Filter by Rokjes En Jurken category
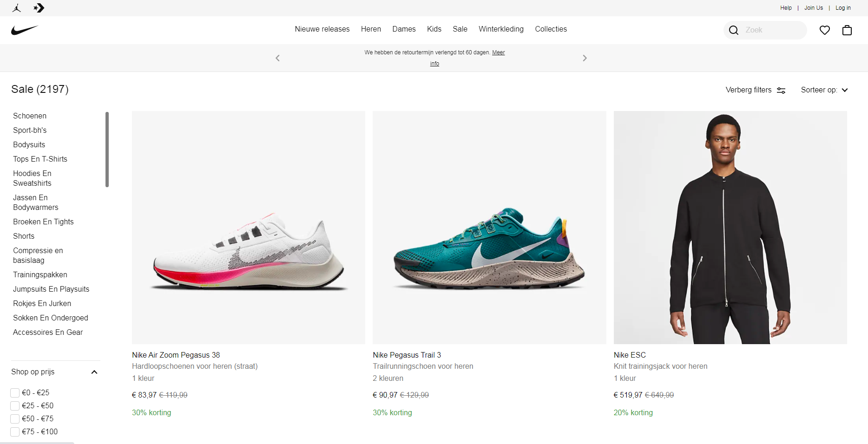The height and width of the screenshot is (444, 868). coord(42,304)
